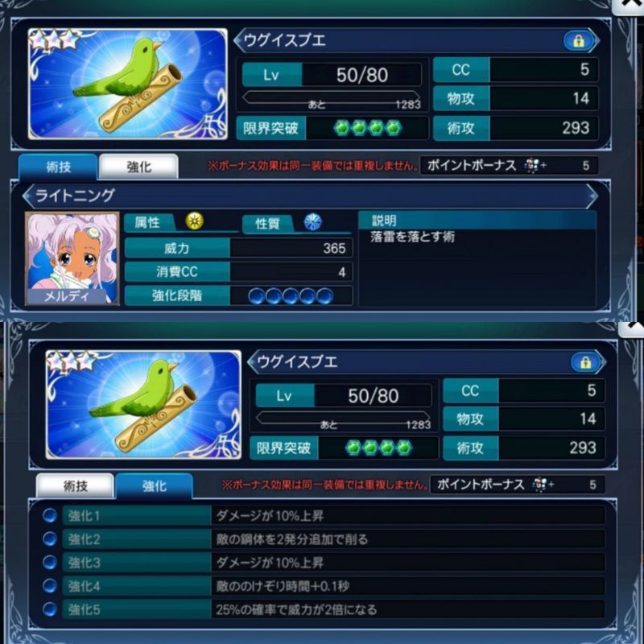
Task: Toggle the lock icon on upper ウグイスブエ panel
Action: pos(578,41)
